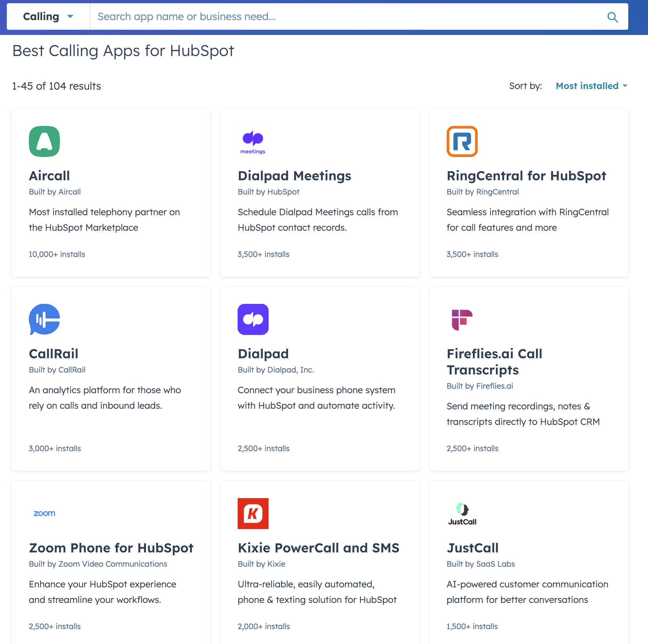Select the Kixie PowerCall app icon
This screenshot has height=644, width=648.
[x=253, y=514]
